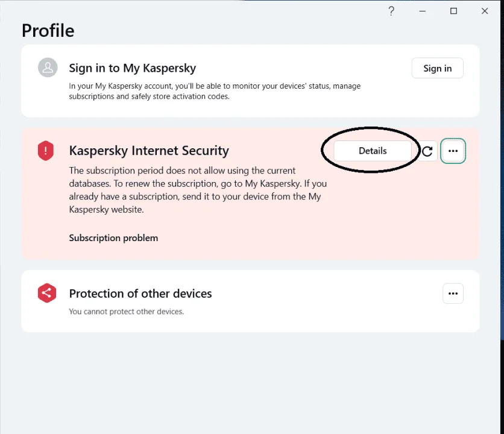This screenshot has height=434, width=504.
Task: Open more options for Protection of other devices
Action: point(453,293)
